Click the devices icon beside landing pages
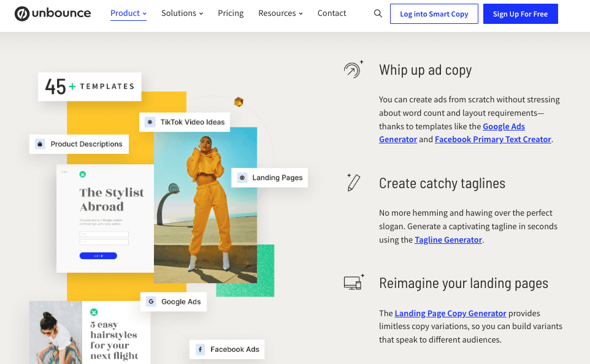This screenshot has width=590, height=364. [x=354, y=282]
